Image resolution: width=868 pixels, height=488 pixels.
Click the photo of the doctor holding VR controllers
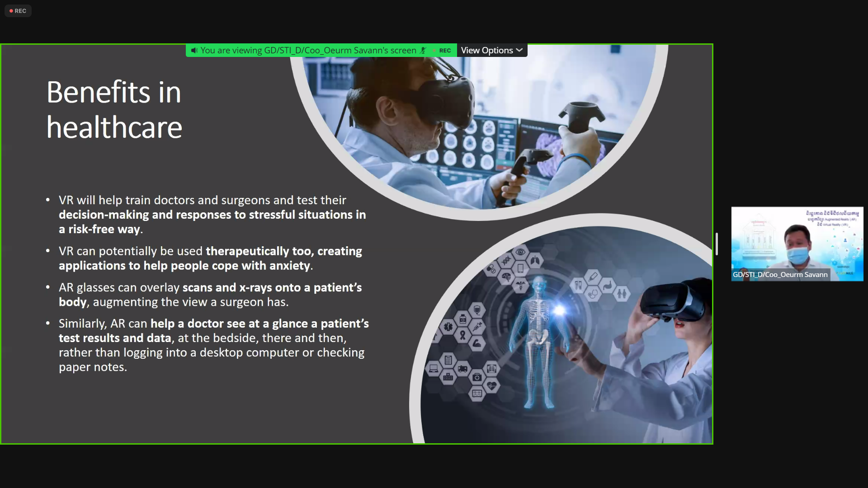pyautogui.click(x=479, y=131)
